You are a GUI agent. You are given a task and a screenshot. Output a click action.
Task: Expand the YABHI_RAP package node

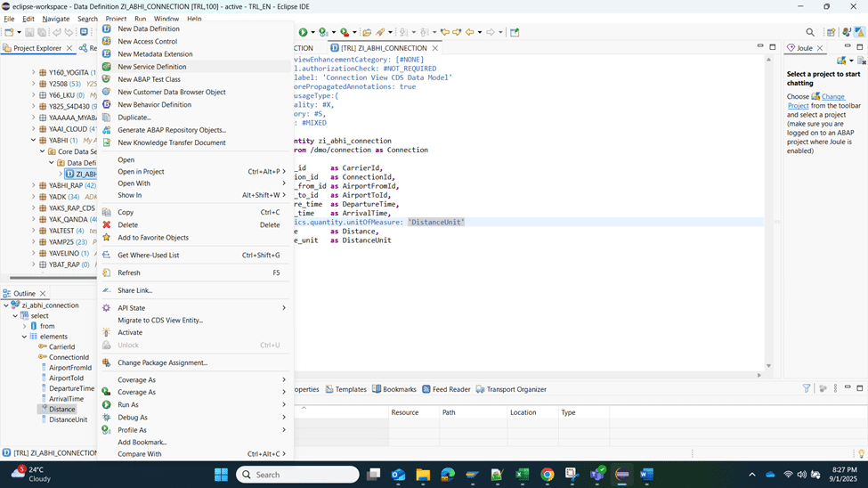[34, 185]
